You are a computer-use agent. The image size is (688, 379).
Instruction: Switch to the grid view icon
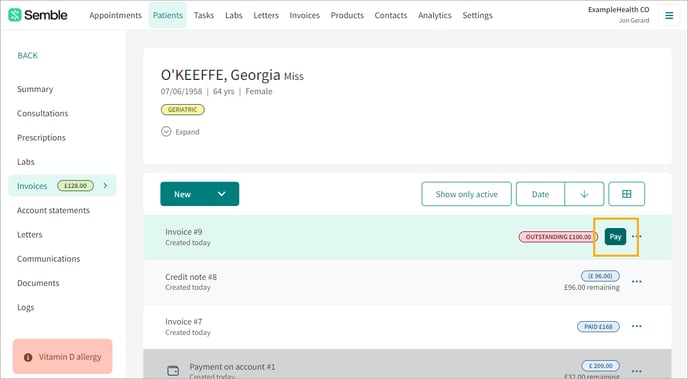click(x=627, y=194)
